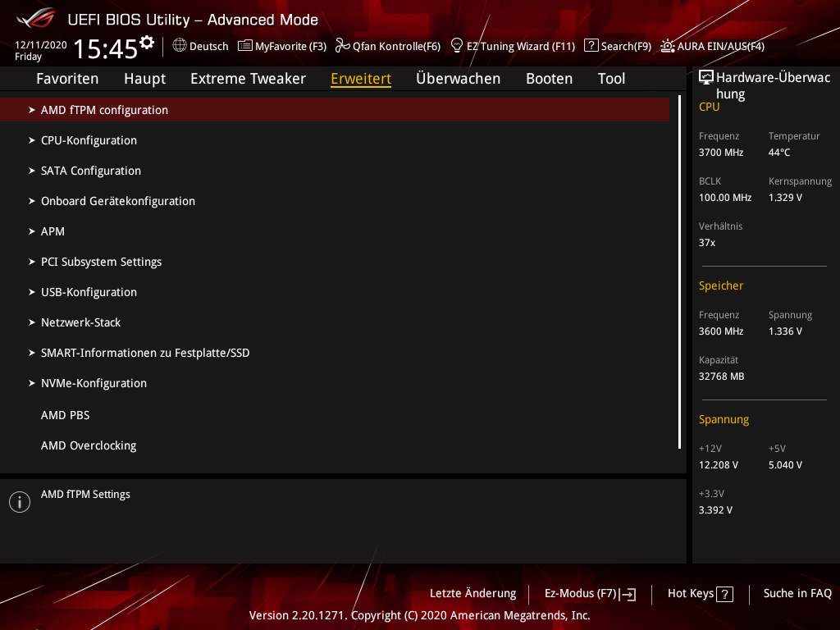Viewport: 840px width, 630px height.
Task: Expand AMD fTPM configuration arrow
Action: coord(32,110)
